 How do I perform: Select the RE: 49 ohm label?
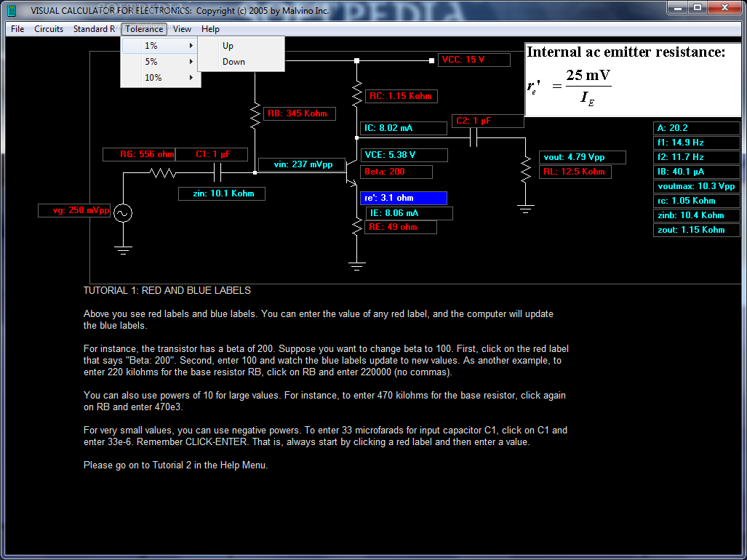[401, 227]
